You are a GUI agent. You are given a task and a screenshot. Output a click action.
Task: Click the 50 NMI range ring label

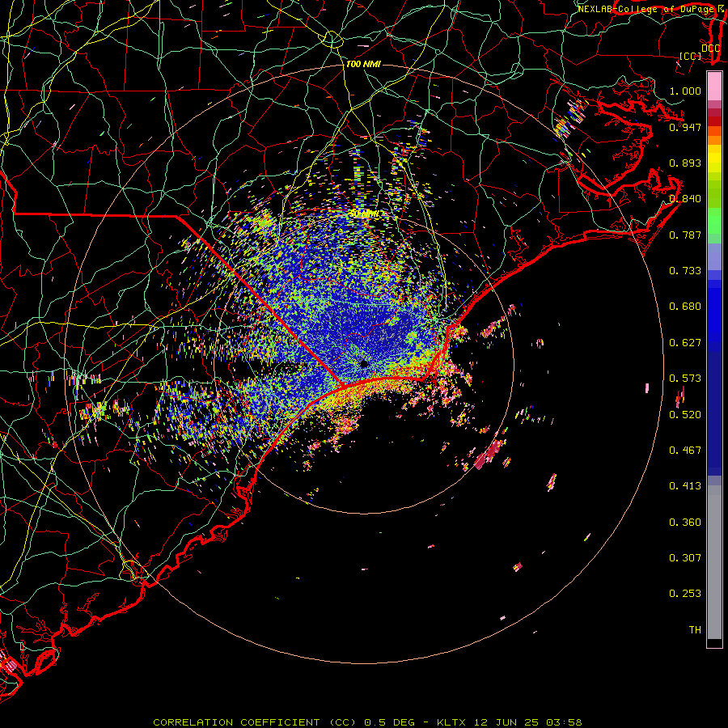click(x=364, y=214)
